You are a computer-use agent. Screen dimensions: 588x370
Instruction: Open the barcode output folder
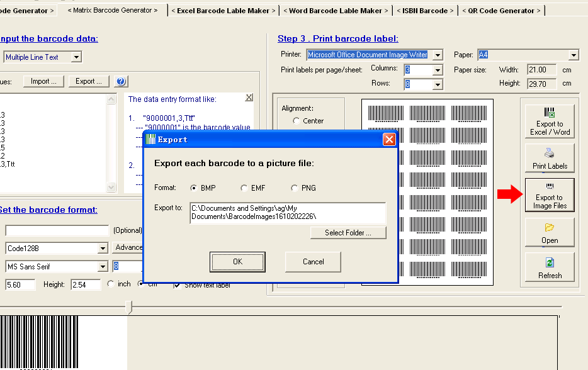pos(548,232)
